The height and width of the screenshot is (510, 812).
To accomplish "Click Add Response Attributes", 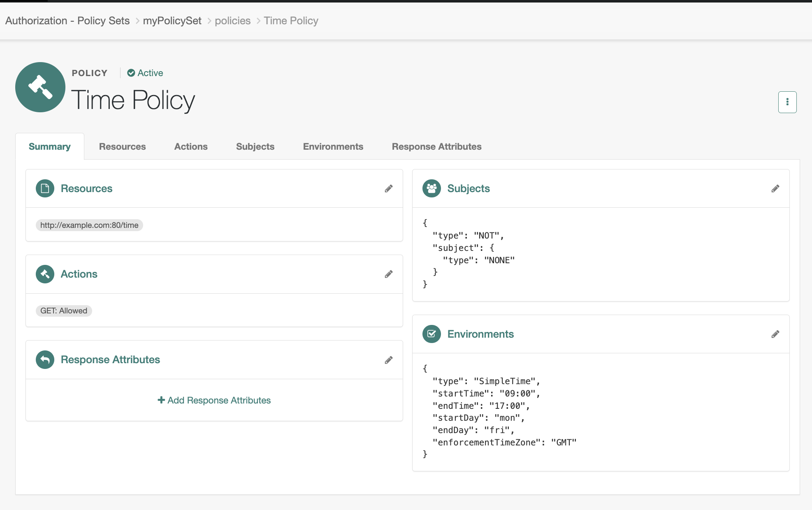I will (x=214, y=400).
